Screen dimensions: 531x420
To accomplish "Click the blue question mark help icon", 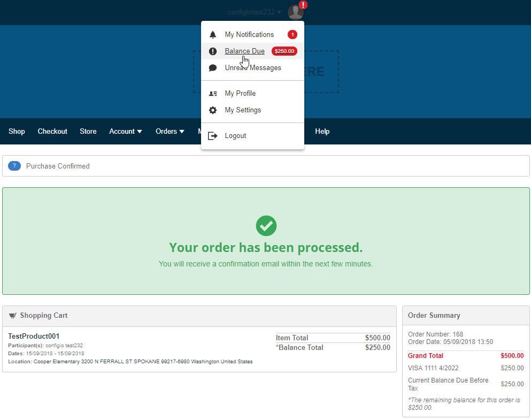I will [x=14, y=166].
